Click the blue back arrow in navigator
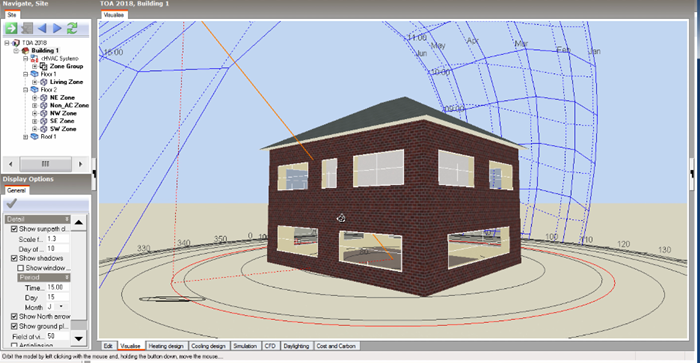The height and width of the screenshot is (363, 700). pos(42,28)
